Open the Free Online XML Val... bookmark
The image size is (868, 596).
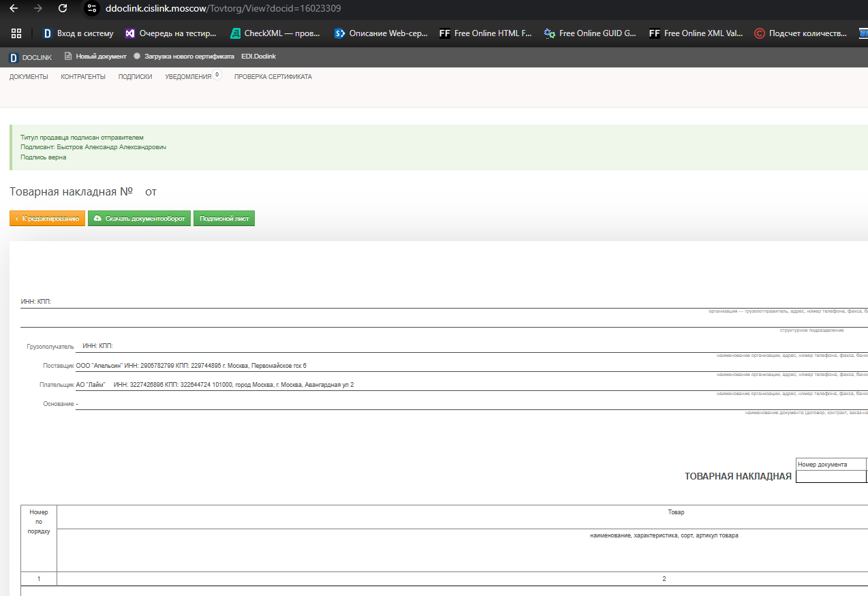[696, 33]
